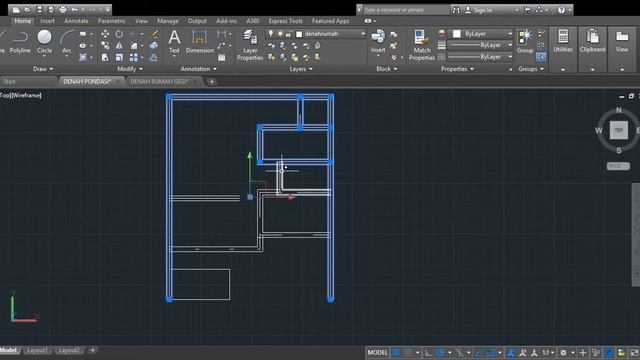This screenshot has width=640, height=360.
Task: Click the Plot printer icon
Action: [63, 9]
